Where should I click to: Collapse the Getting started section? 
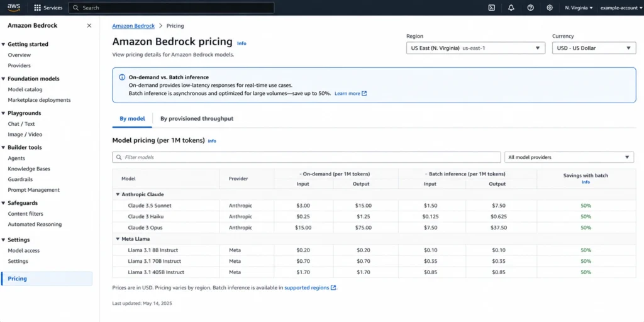pos(3,45)
